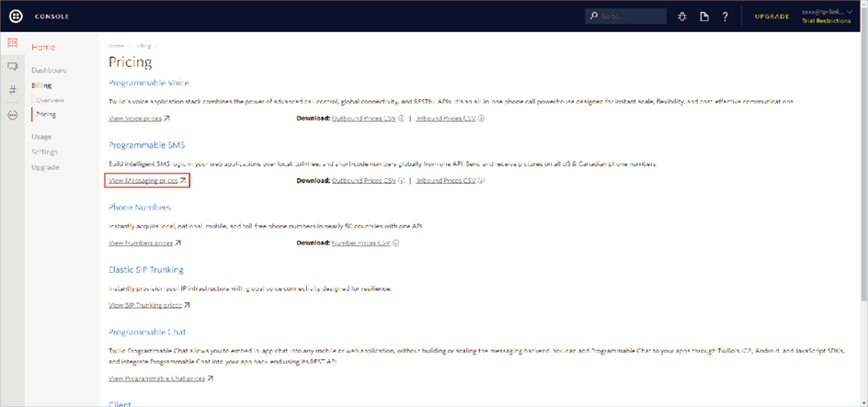This screenshot has width=868, height=407.
Task: Open the View SIP Trunking prices link
Action: pos(145,305)
